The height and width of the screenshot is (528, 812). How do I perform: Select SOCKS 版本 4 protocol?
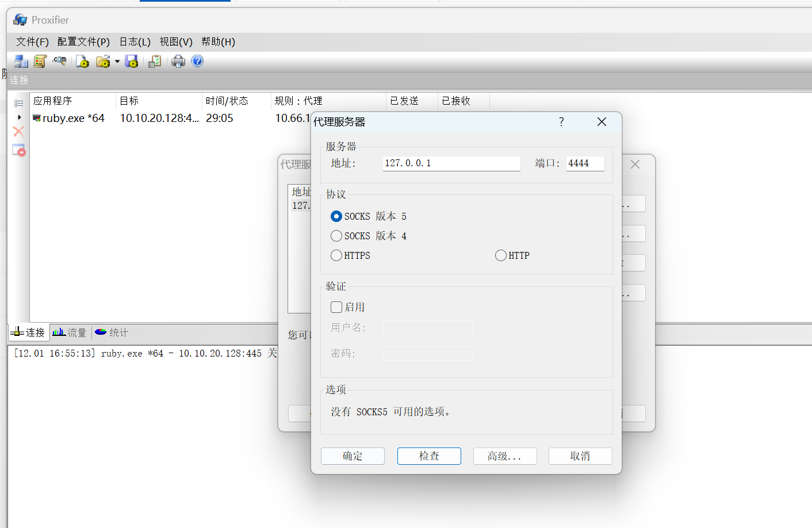coord(369,236)
